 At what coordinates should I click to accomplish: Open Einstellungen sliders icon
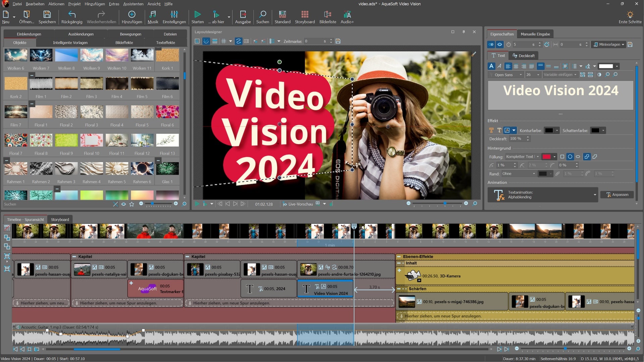coord(174,14)
